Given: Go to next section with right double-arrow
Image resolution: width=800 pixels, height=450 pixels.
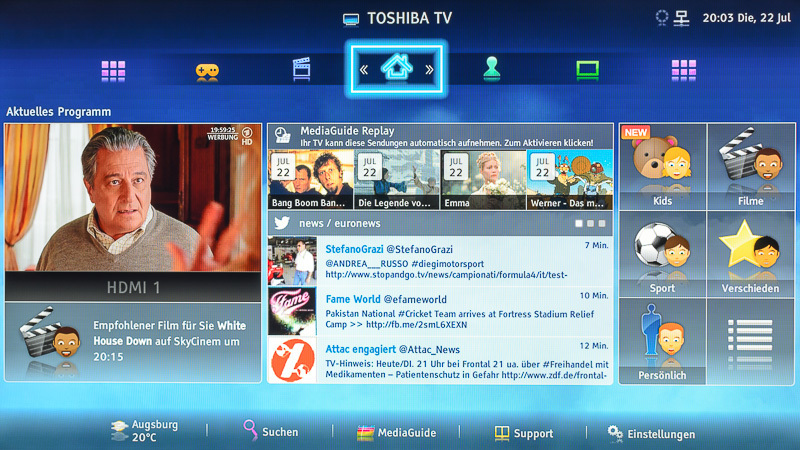Looking at the screenshot, I should pyautogui.click(x=429, y=70).
